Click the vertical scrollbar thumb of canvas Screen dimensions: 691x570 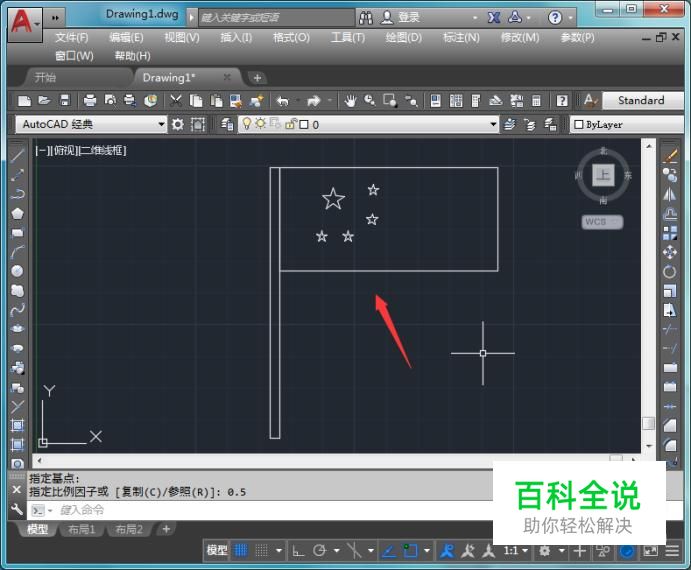[x=648, y=424]
